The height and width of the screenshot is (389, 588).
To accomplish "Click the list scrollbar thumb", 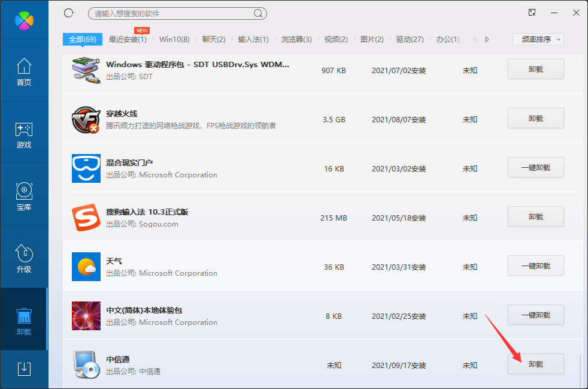I will point(580,370).
